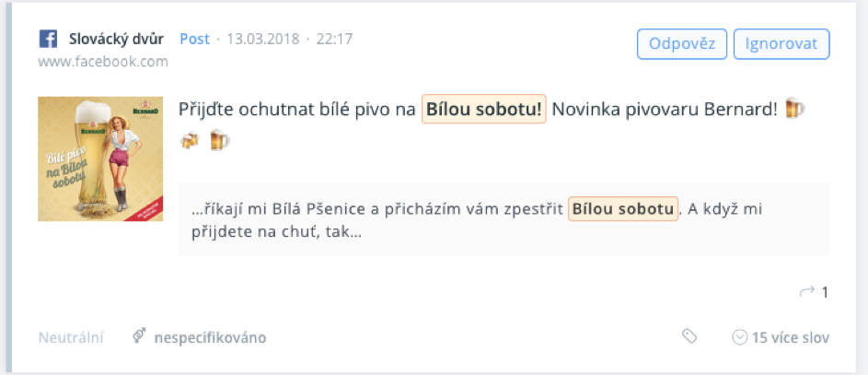
Task: Follow the www.facebook.com source link
Action: click(103, 62)
